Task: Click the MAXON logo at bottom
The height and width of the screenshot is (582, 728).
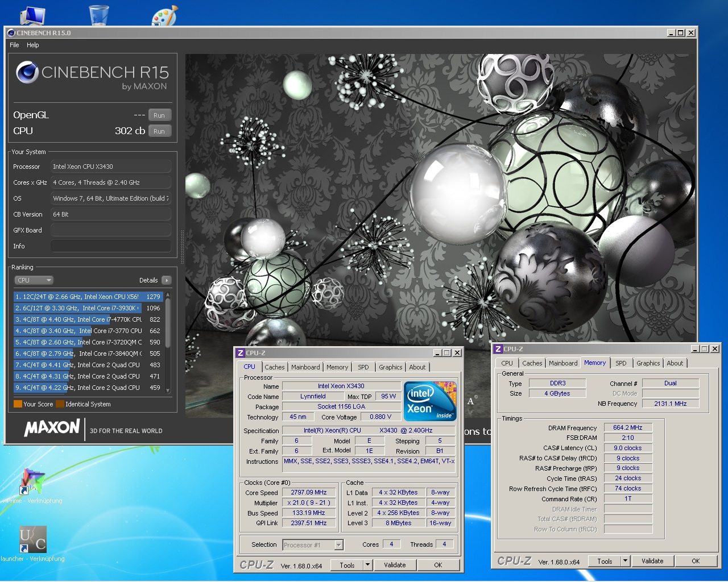Action: [52, 428]
